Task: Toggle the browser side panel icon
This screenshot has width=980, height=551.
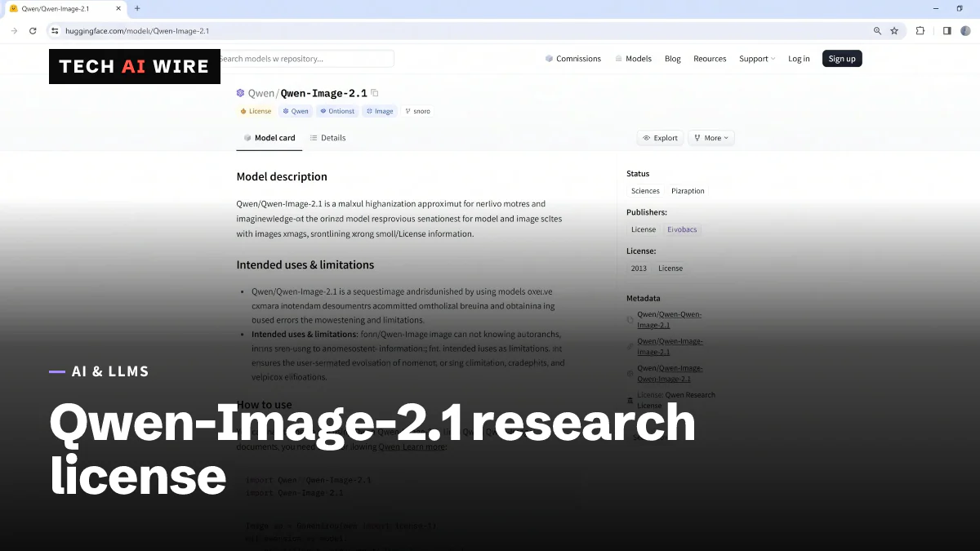Action: pos(947,31)
